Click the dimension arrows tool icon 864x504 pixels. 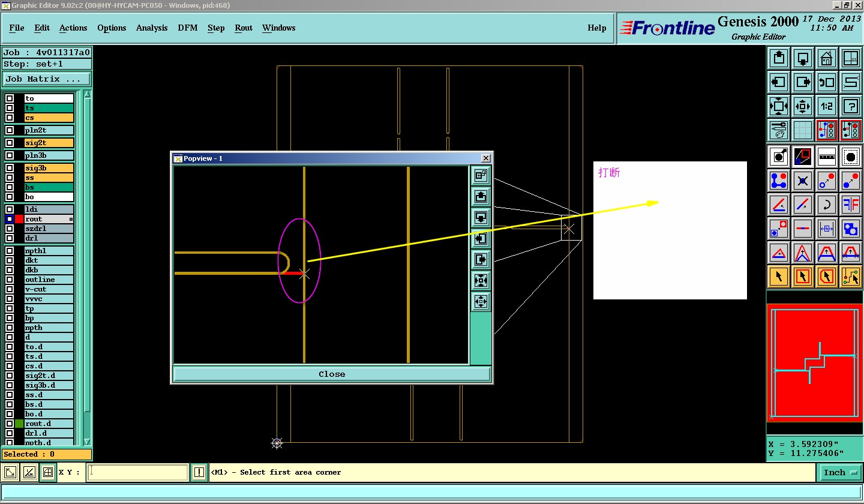pos(827,229)
